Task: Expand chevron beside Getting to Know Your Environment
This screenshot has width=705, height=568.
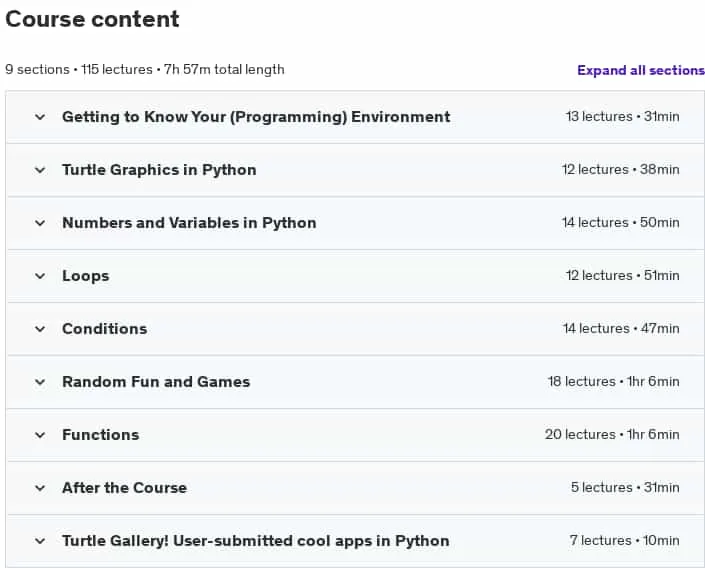Action: [40, 117]
